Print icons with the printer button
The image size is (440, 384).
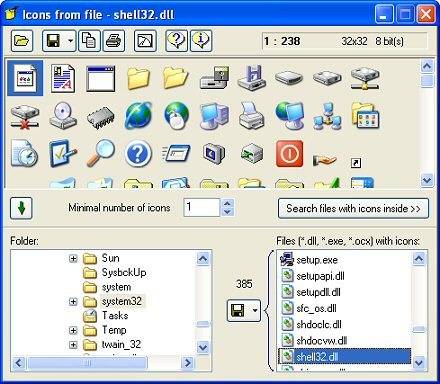coord(114,41)
